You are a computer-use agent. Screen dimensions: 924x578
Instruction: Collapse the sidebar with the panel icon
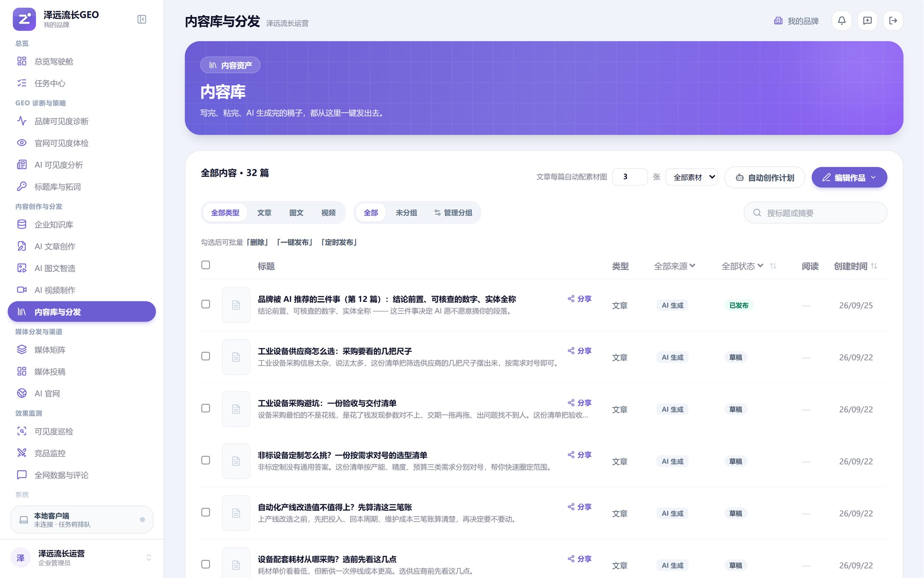click(x=142, y=19)
